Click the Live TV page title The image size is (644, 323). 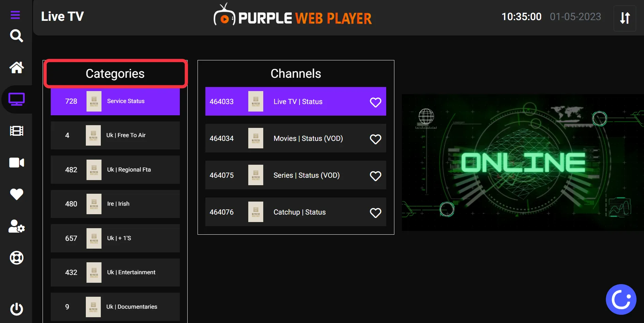(x=62, y=16)
